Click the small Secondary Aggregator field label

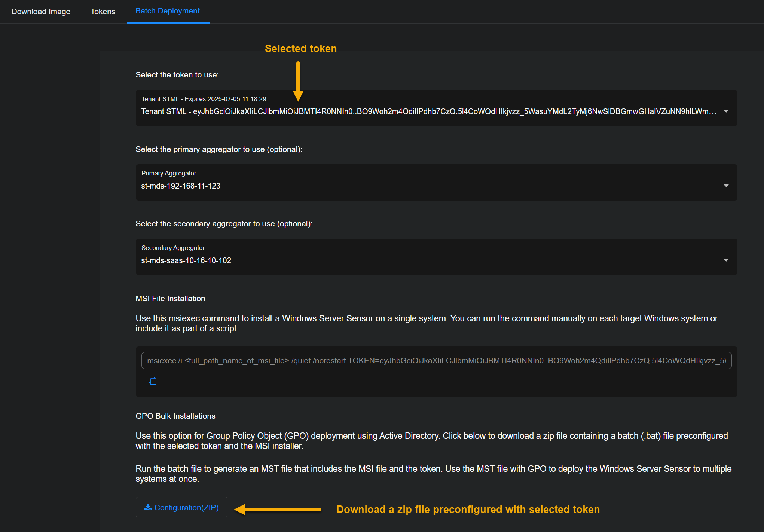(173, 248)
